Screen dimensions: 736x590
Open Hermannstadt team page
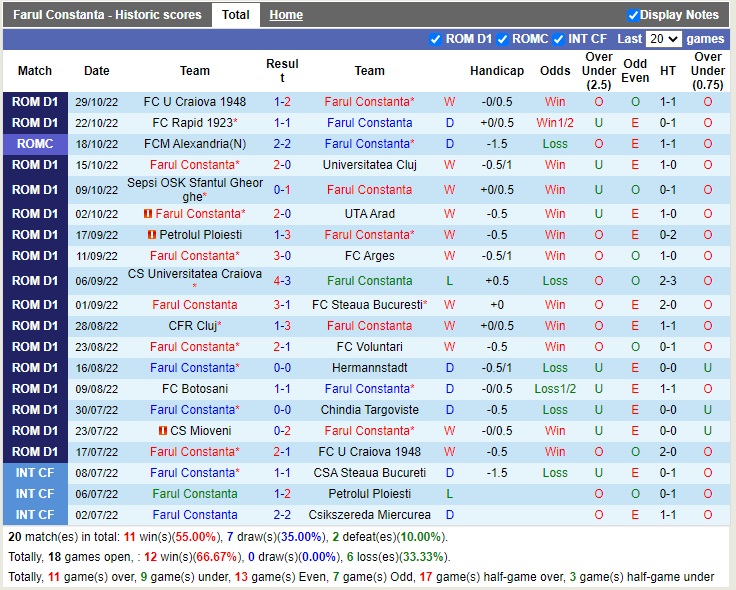(369, 368)
